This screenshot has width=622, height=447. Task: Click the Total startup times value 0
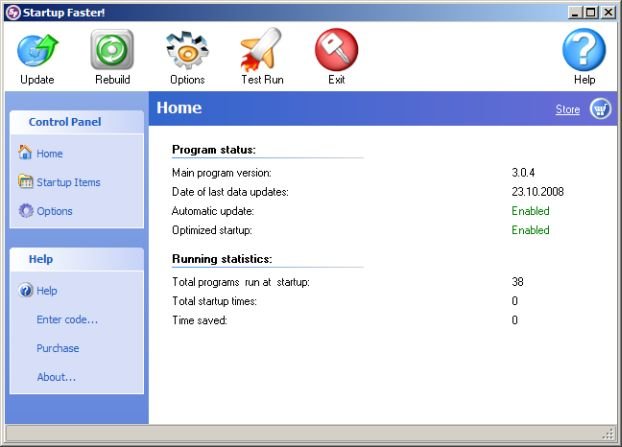[514, 301]
